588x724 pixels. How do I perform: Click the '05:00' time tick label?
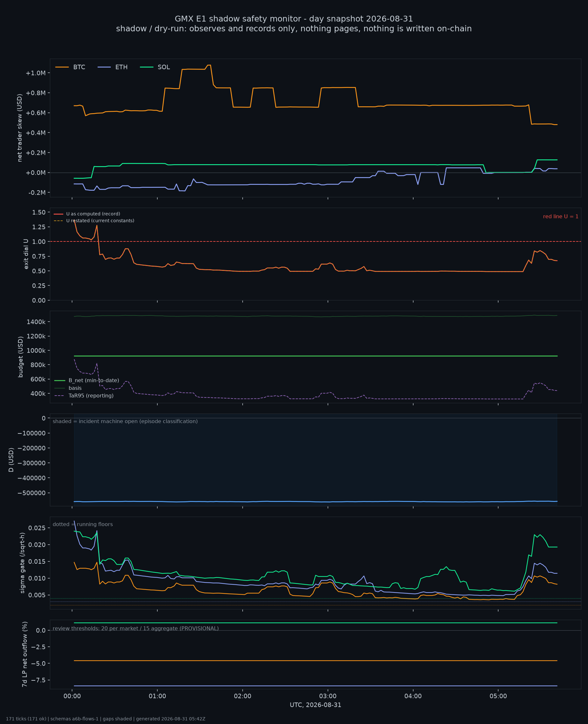tap(498, 696)
